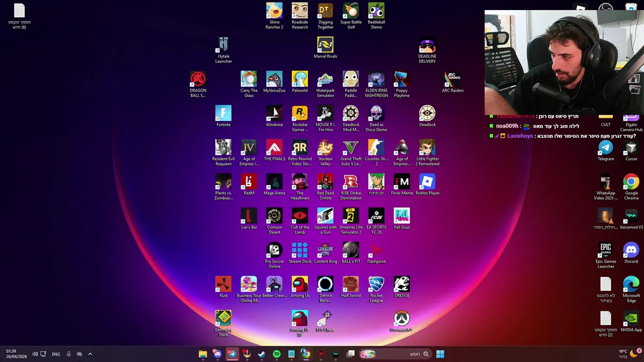Select the Liar's Bar icon
Screen dimensions: 644x362
point(249,219)
